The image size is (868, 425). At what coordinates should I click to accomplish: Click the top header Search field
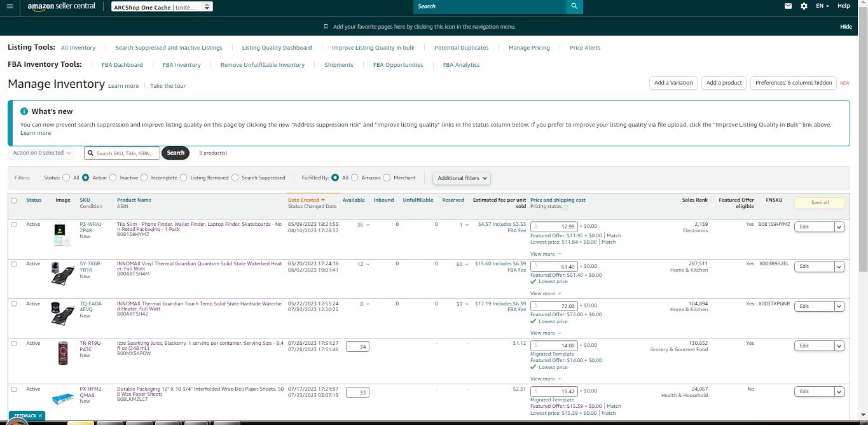(489, 6)
